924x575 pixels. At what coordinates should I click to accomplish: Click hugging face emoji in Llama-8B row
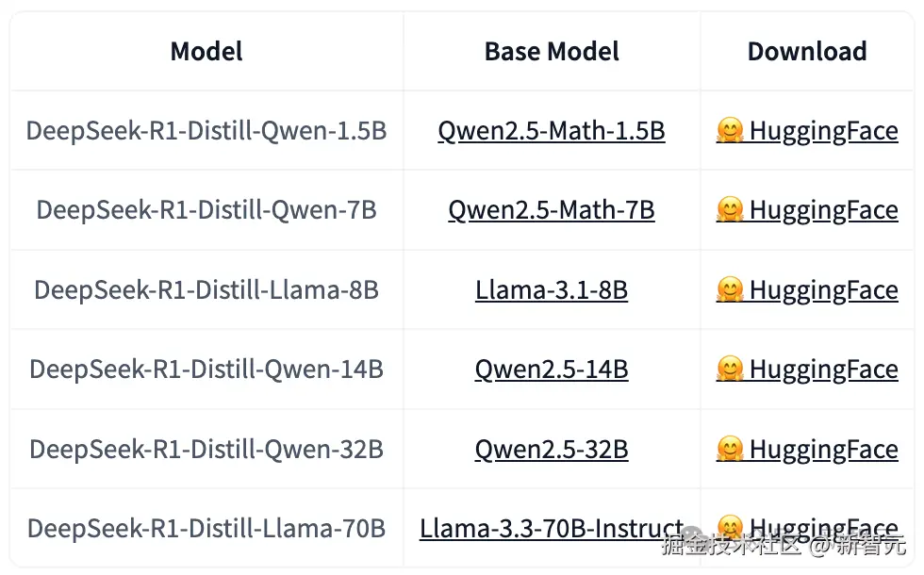[731, 289]
